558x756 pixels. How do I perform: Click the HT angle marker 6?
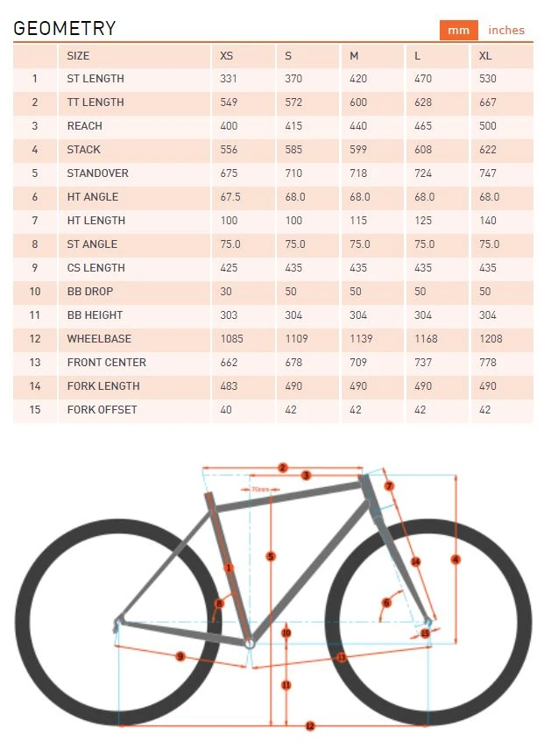[x=386, y=602]
